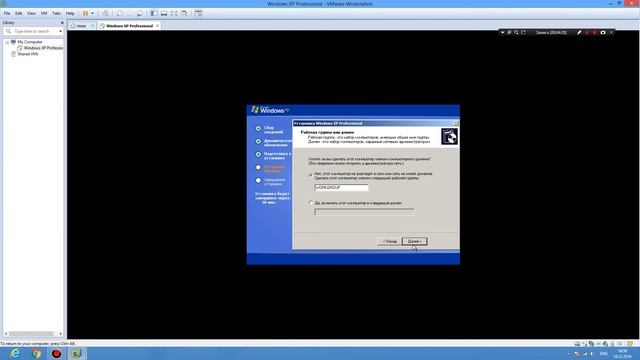This screenshot has height=360, width=640.
Task: Click the Next (Далее) button in setup
Action: tap(414, 241)
